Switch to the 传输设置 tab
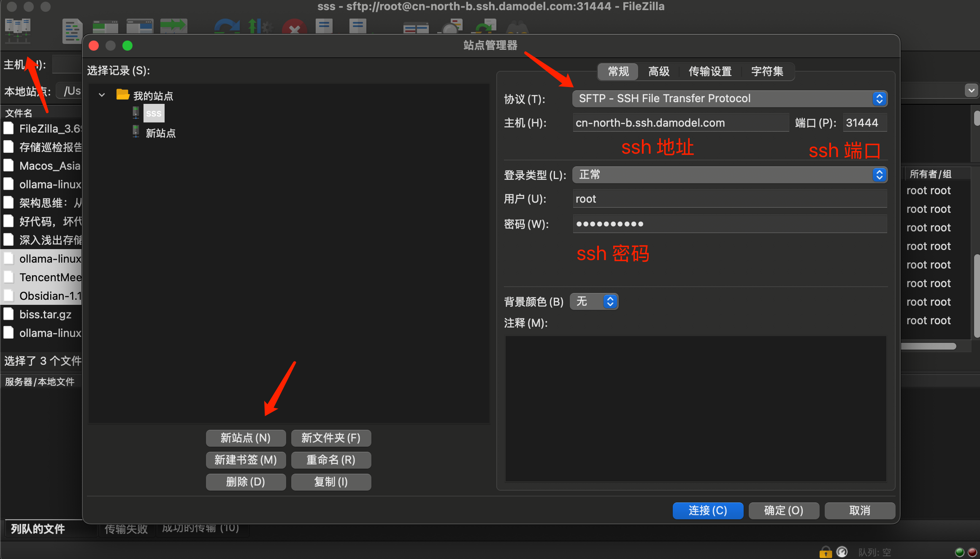 710,71
